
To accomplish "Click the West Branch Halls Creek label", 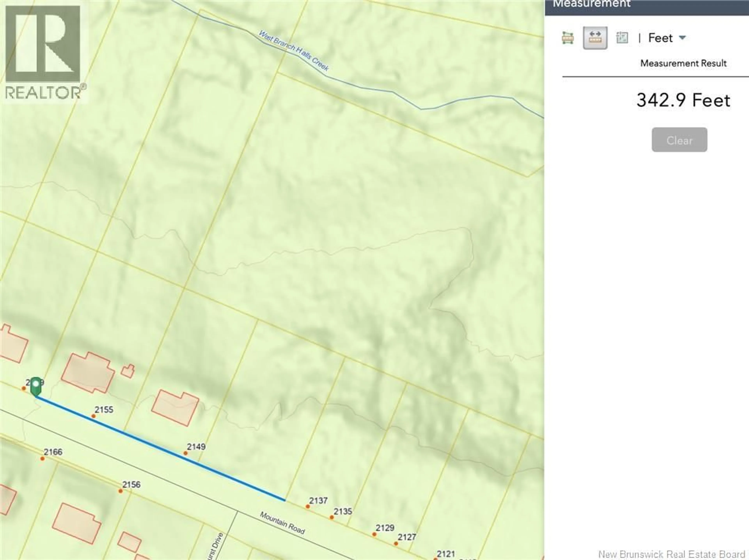I will [294, 51].
